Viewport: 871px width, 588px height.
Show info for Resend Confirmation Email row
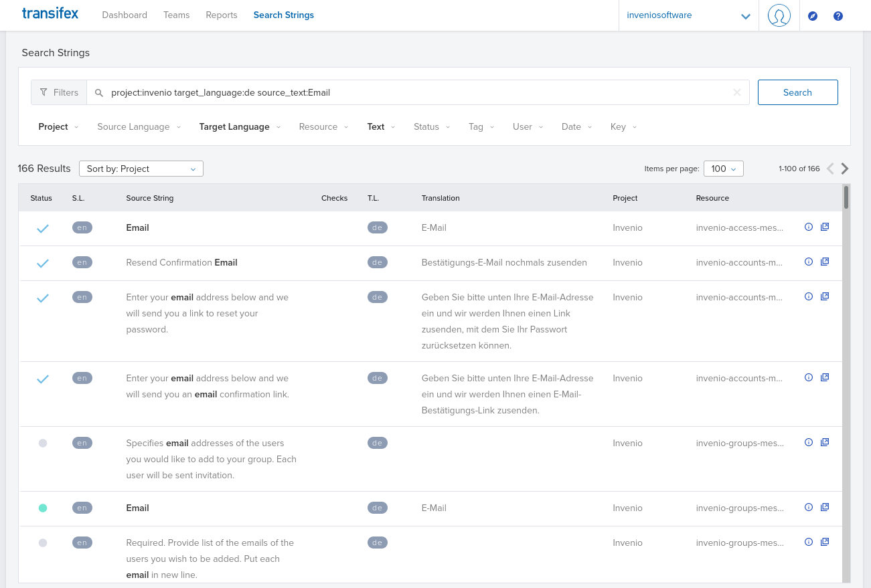808,262
